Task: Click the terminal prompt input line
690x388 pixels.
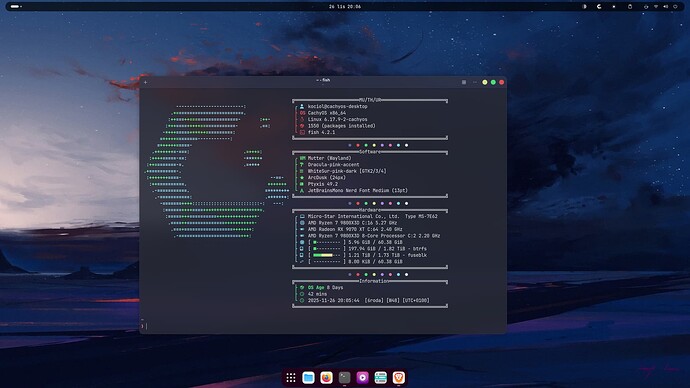Action: (323, 326)
